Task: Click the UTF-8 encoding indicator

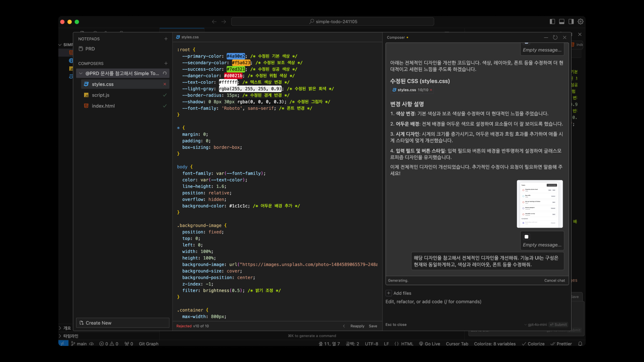Action: (372, 344)
